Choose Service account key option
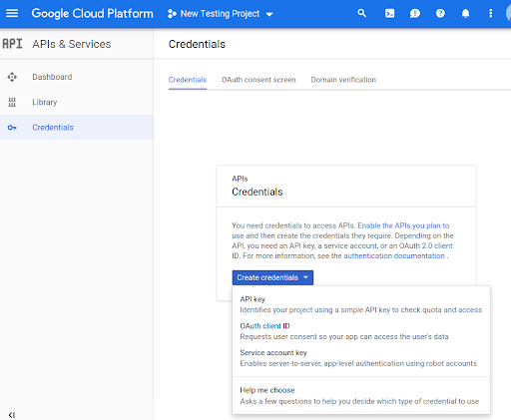 pos(361,358)
